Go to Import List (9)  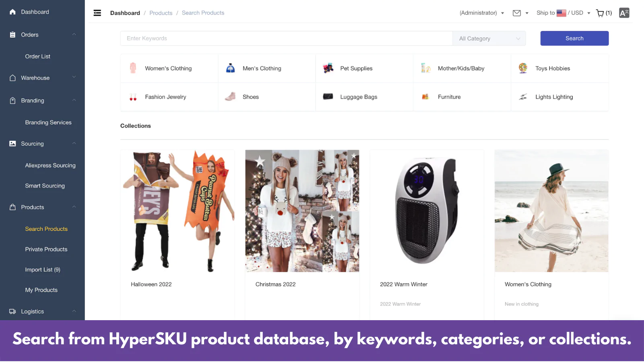(43, 269)
